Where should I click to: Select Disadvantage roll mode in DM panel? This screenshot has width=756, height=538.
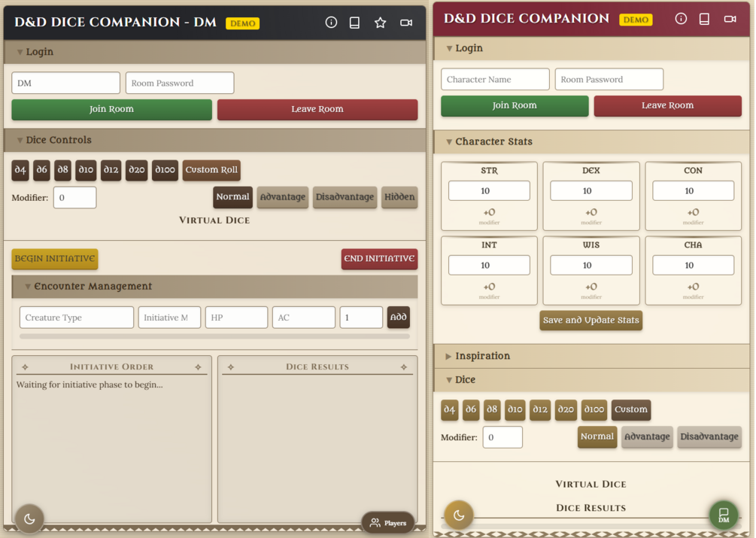(x=345, y=197)
